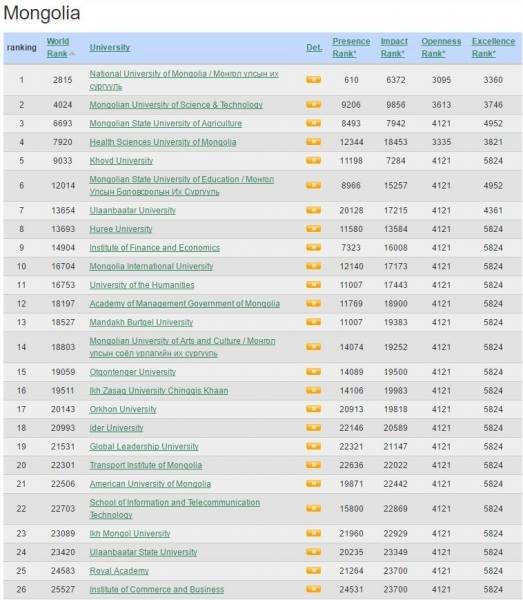The image size is (523, 600).
Task: Open details icon for Mongolian University of Arts and Culture
Action: (313, 347)
